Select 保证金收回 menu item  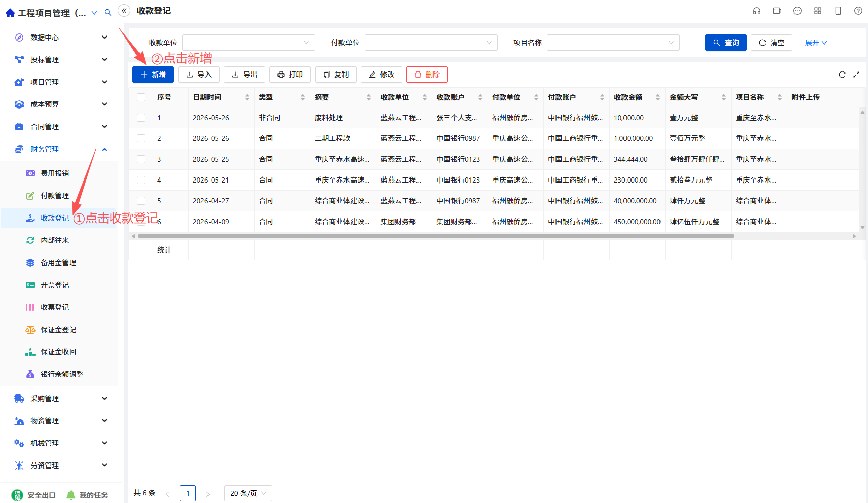tap(58, 352)
